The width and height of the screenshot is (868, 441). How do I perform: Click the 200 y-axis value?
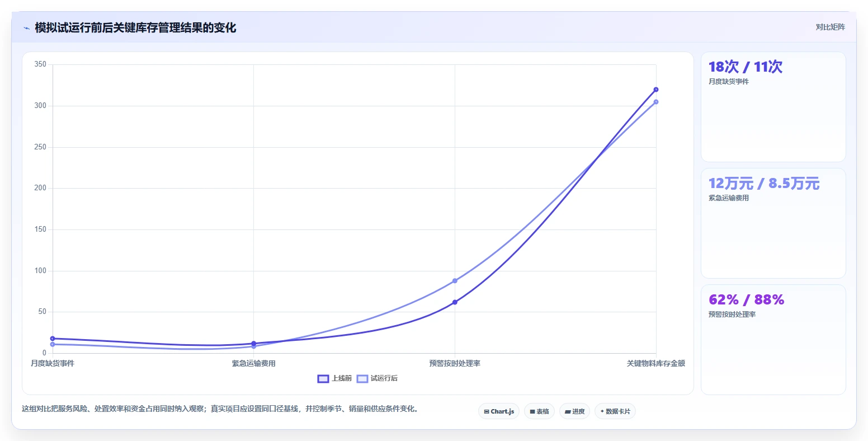point(40,188)
